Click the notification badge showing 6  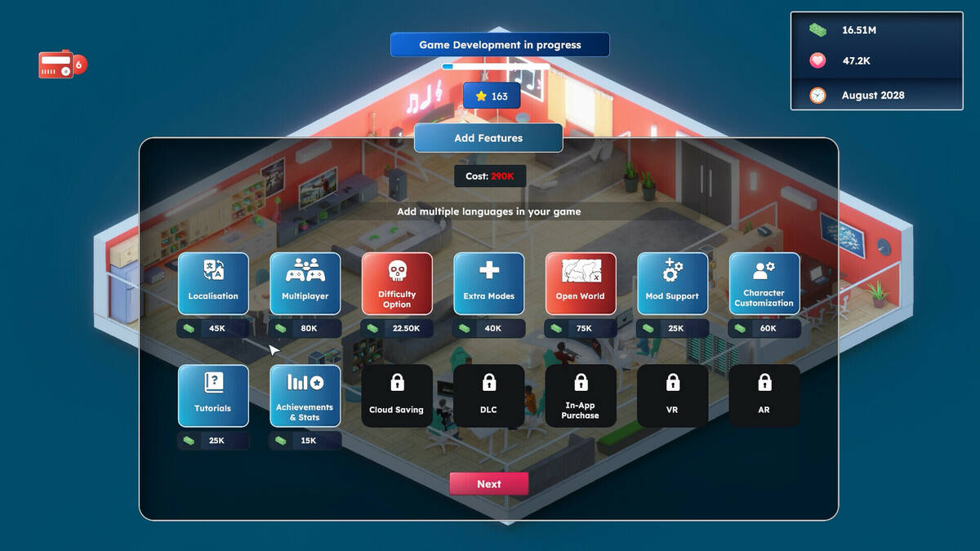coord(79,64)
